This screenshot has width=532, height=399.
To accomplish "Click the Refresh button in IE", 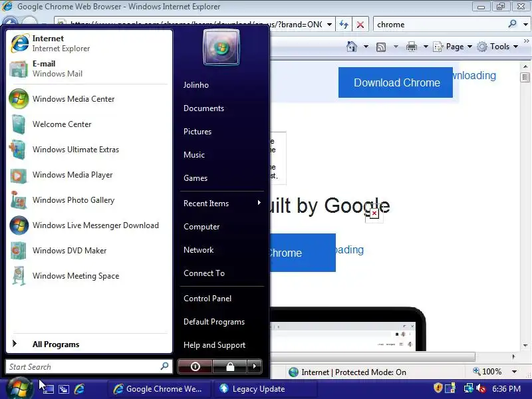I will click(344, 25).
